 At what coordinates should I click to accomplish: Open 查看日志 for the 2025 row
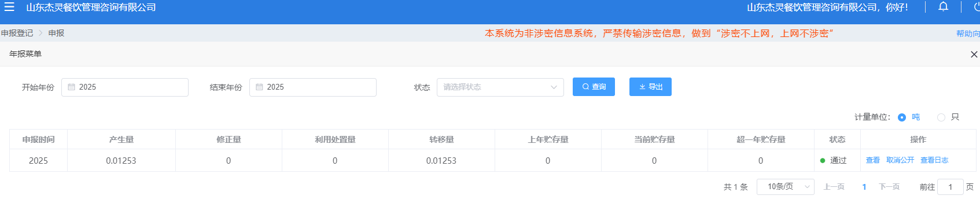coord(934,160)
